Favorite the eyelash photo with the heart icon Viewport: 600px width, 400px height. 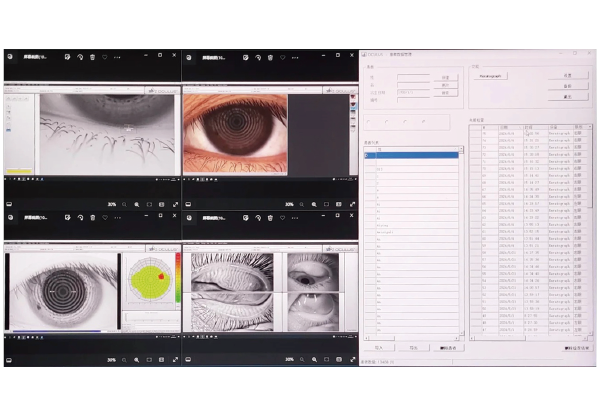pyautogui.click(x=104, y=57)
